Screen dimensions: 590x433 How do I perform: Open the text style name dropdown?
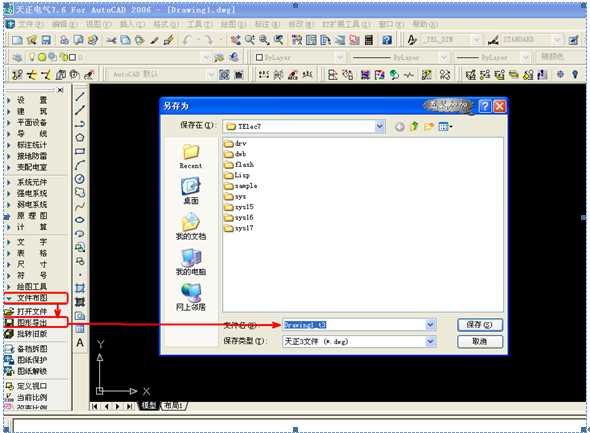pyautogui.click(x=476, y=40)
